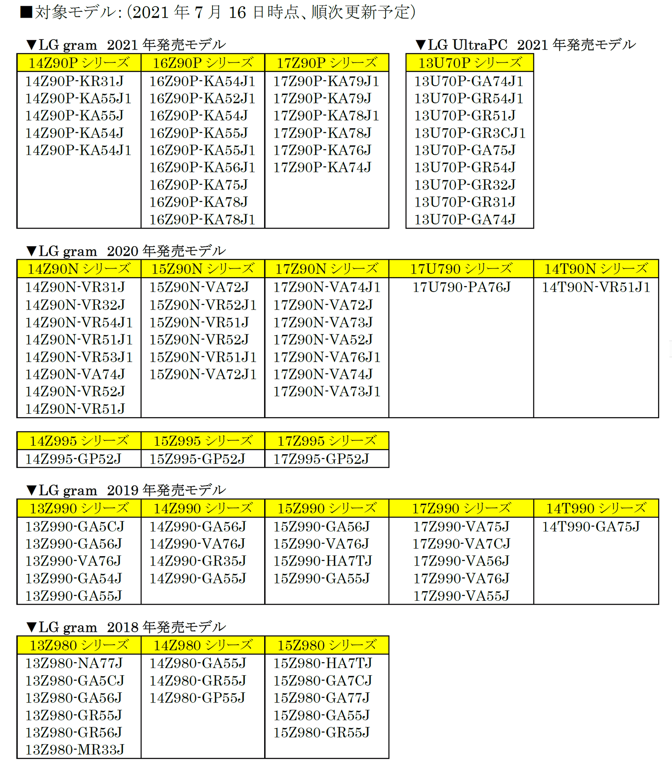Select model 14Z90N-VR54J1

79,322
